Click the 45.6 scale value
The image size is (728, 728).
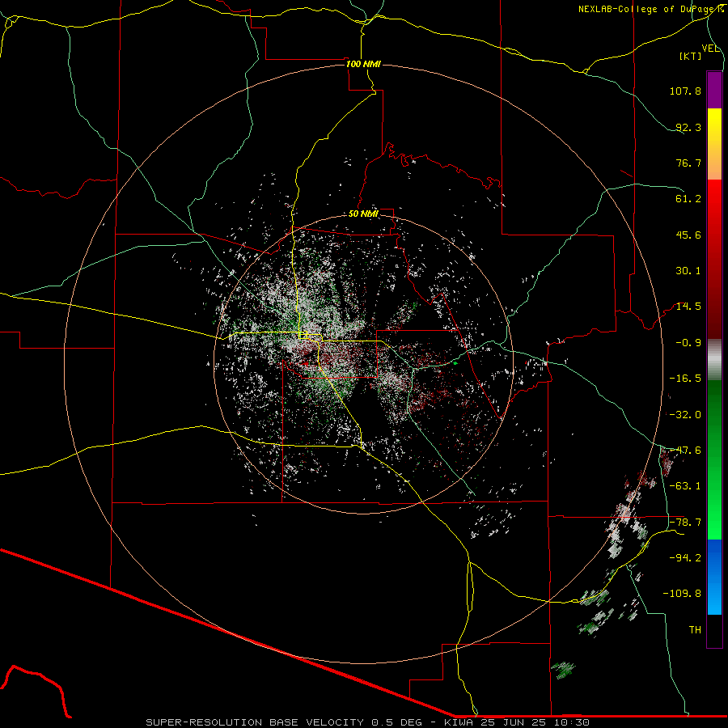pyautogui.click(x=688, y=235)
